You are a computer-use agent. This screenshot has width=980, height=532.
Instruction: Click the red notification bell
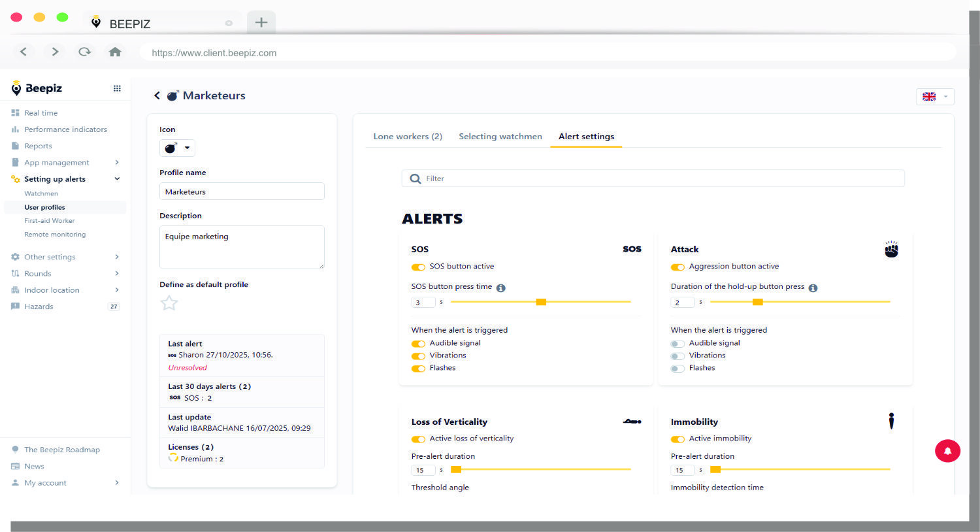(x=947, y=451)
